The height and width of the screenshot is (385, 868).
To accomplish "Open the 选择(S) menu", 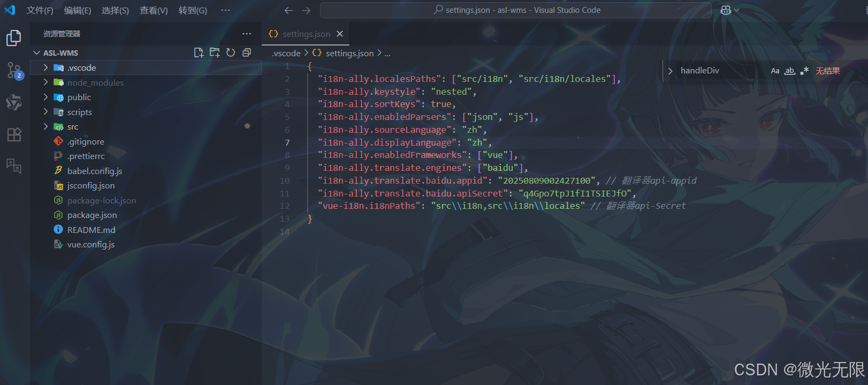I will pyautogui.click(x=115, y=10).
